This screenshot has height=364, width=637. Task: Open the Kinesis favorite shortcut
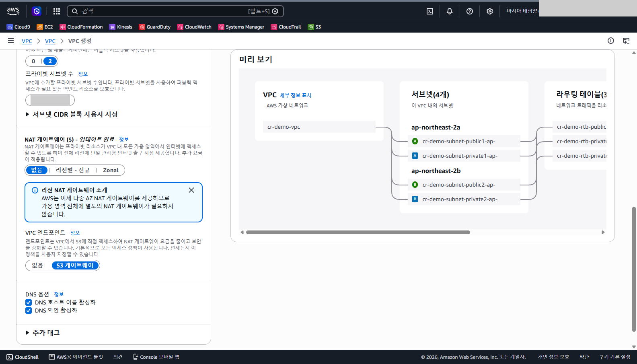tap(121, 27)
